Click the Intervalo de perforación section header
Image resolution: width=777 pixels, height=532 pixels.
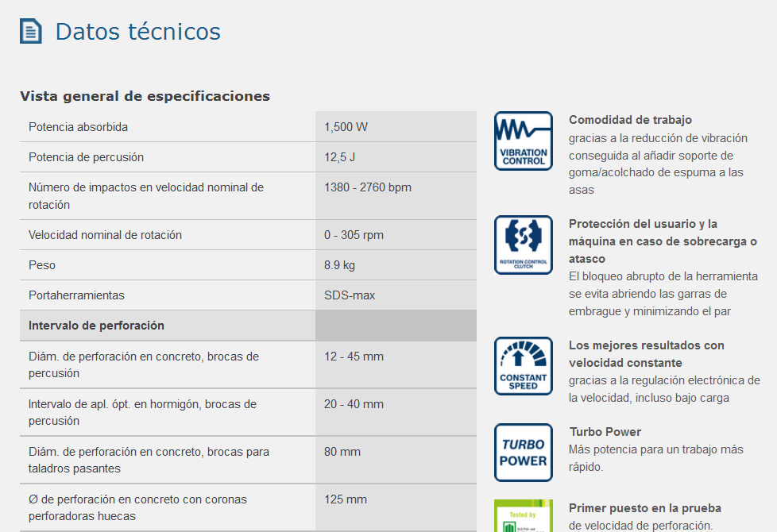(96, 326)
